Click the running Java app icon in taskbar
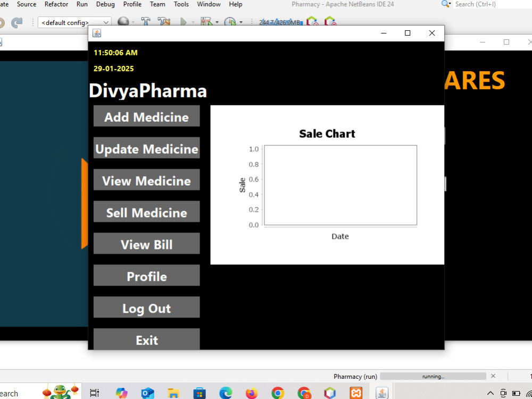This screenshot has width=532, height=399. [x=383, y=393]
